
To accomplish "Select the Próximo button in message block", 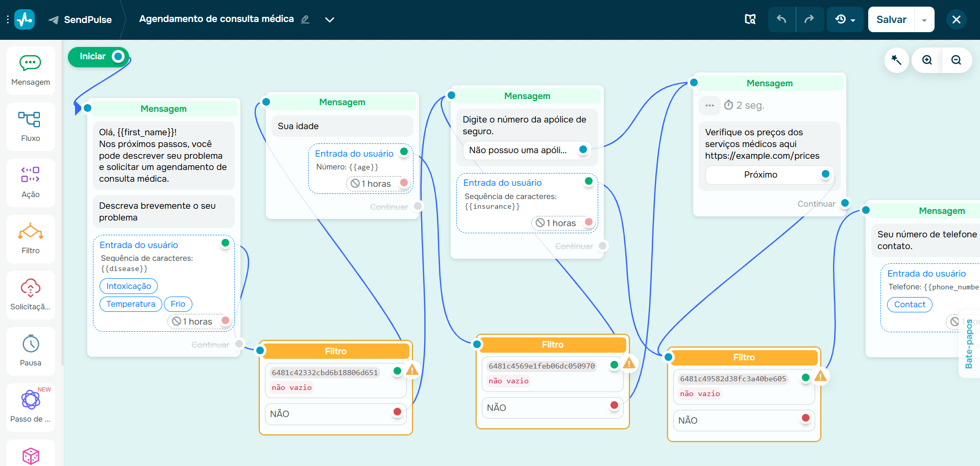I will pos(770,175).
